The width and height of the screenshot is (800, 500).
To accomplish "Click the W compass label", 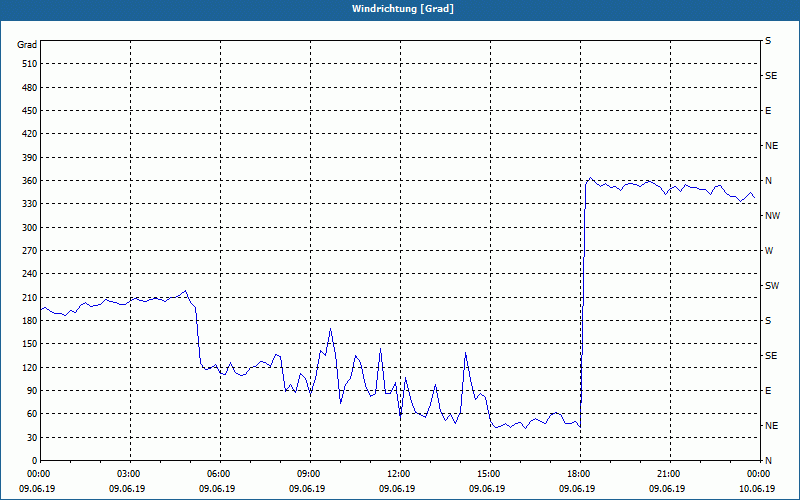I will click(769, 251).
